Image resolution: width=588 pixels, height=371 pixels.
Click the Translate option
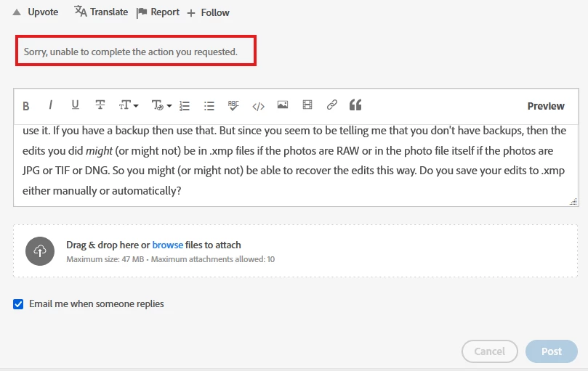click(x=101, y=12)
